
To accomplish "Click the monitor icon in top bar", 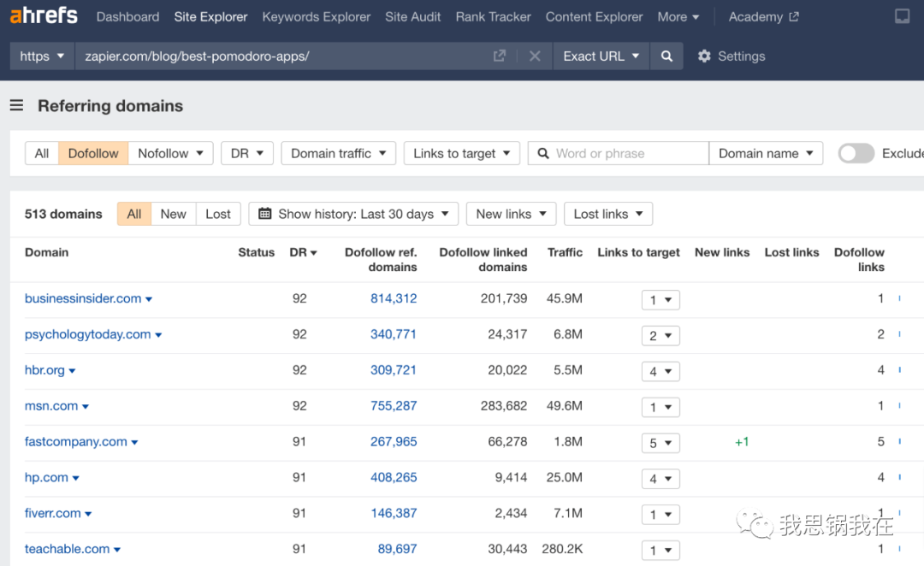I will (902, 17).
